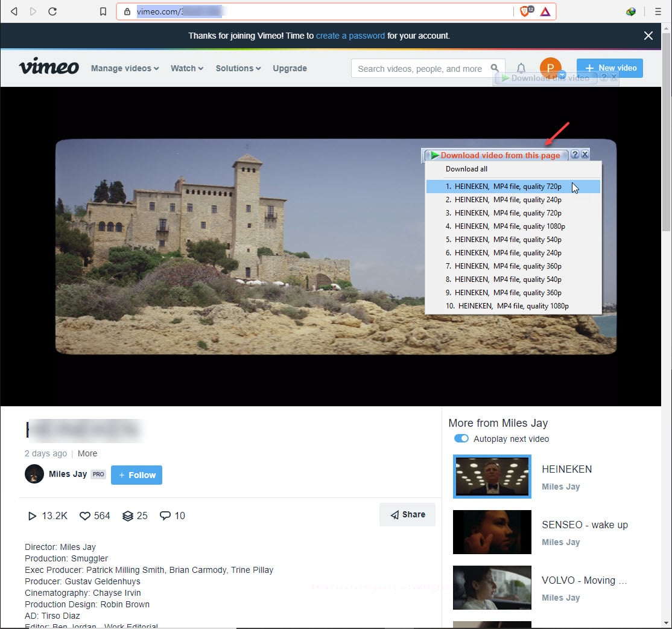Reload the page with the refresh icon
This screenshot has width=672, height=629.
52,11
